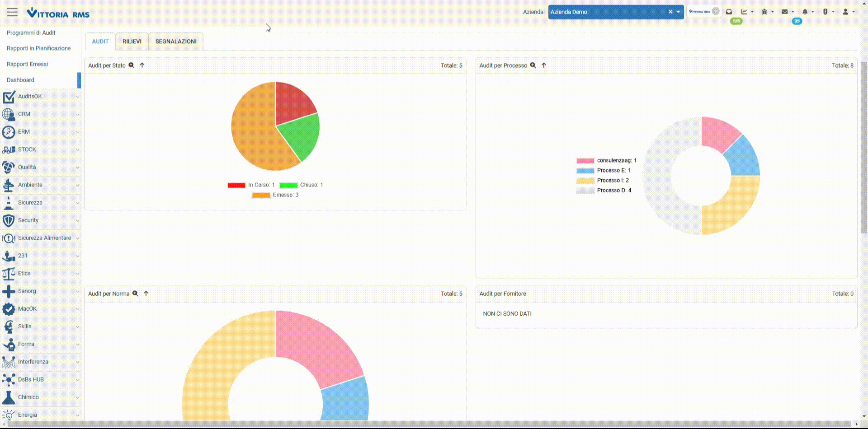Open the traffic light status icon
The image size is (868, 429).
[x=825, y=12]
